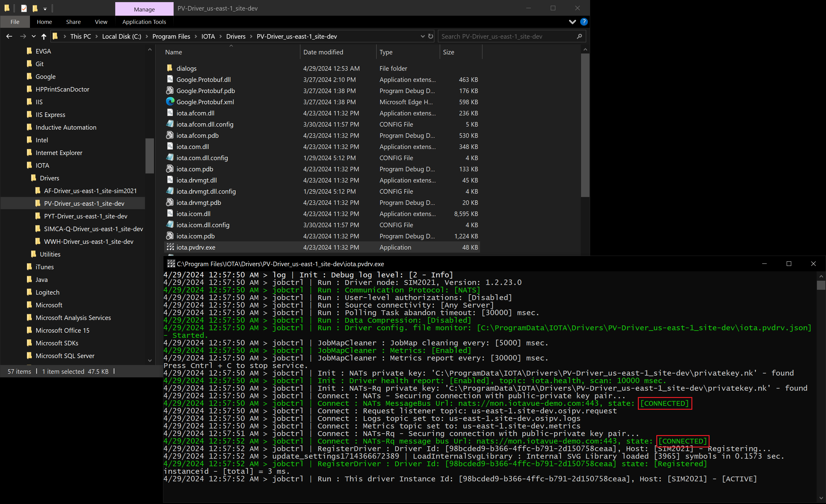Screen dimensions: 826x504
Task: Click the search magnifier icon
Action: click(579, 36)
